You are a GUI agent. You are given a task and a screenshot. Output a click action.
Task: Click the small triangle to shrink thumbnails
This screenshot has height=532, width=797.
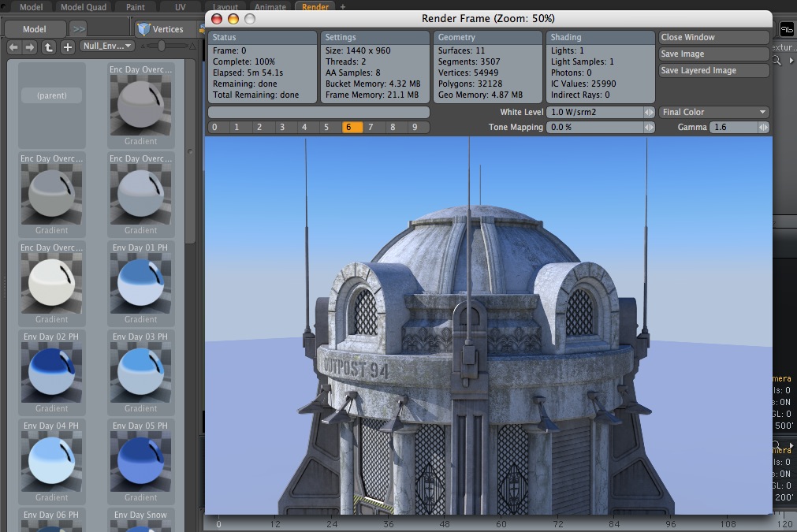(143, 47)
